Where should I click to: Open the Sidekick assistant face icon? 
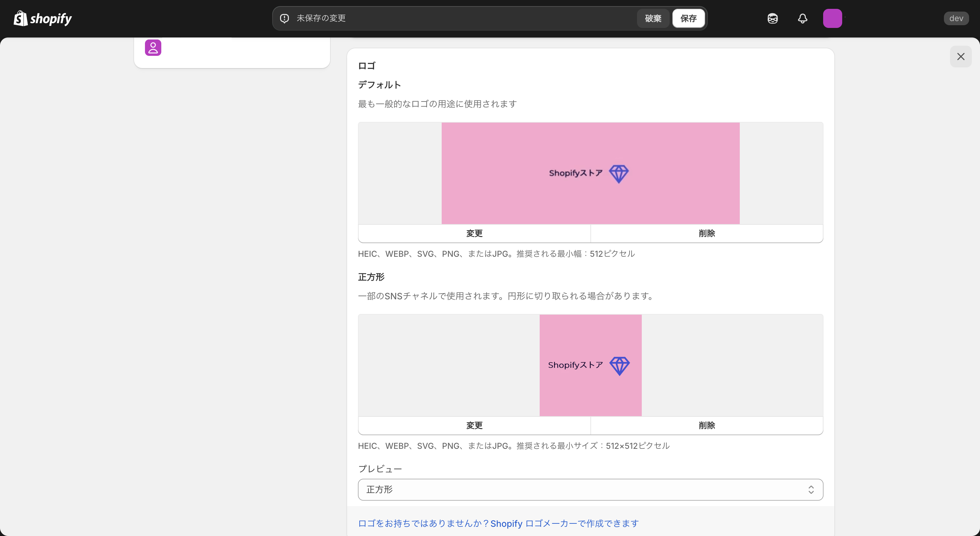point(772,18)
